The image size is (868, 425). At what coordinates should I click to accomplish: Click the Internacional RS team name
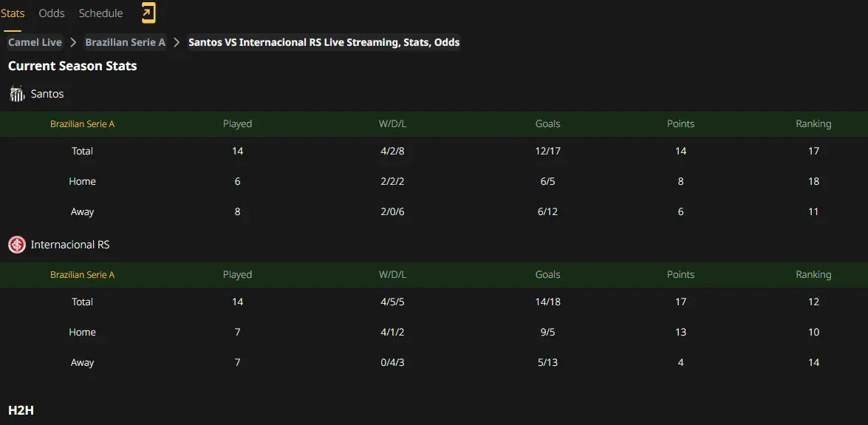point(70,245)
